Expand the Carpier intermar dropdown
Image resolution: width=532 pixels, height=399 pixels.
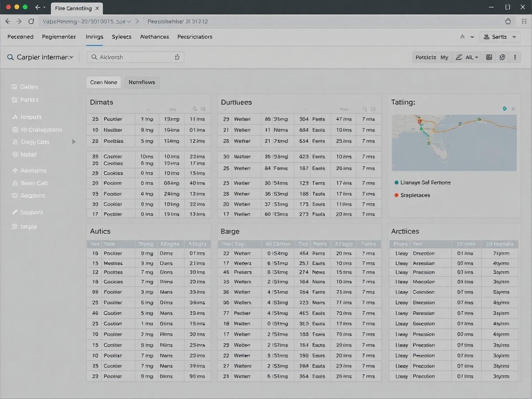click(71, 58)
